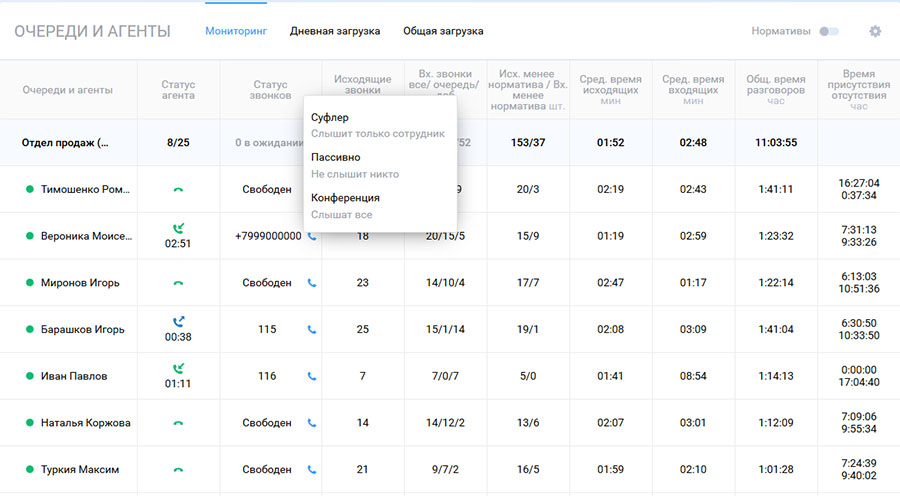Expand the Отдел продаж queue row
Viewport: 900px width, 496px height.
point(65,143)
